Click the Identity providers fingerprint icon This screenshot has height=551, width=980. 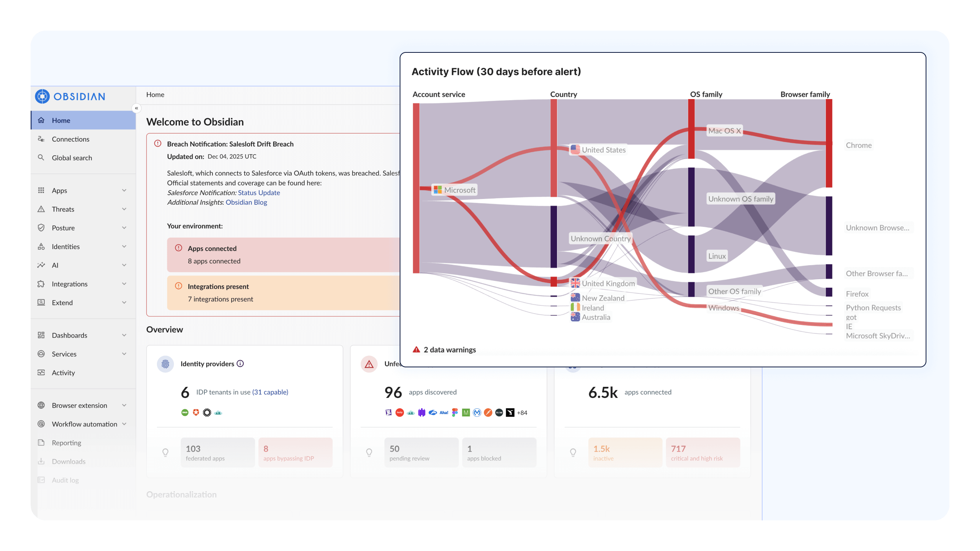tap(165, 364)
